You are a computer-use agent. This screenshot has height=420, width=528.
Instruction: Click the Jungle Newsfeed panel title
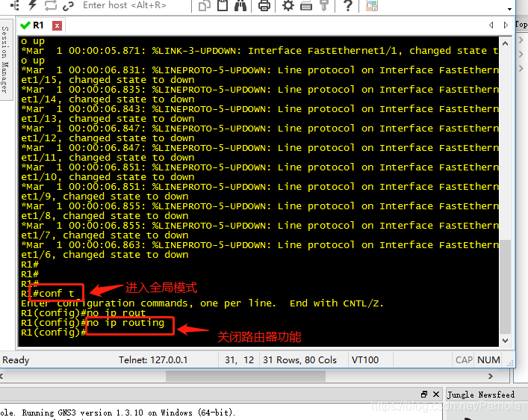[480, 395]
